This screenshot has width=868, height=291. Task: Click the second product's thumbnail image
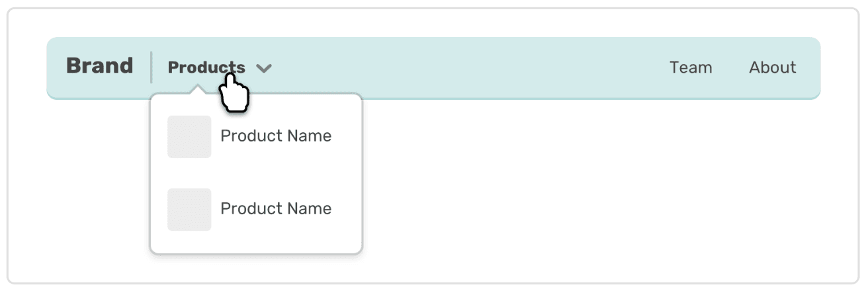point(189,210)
